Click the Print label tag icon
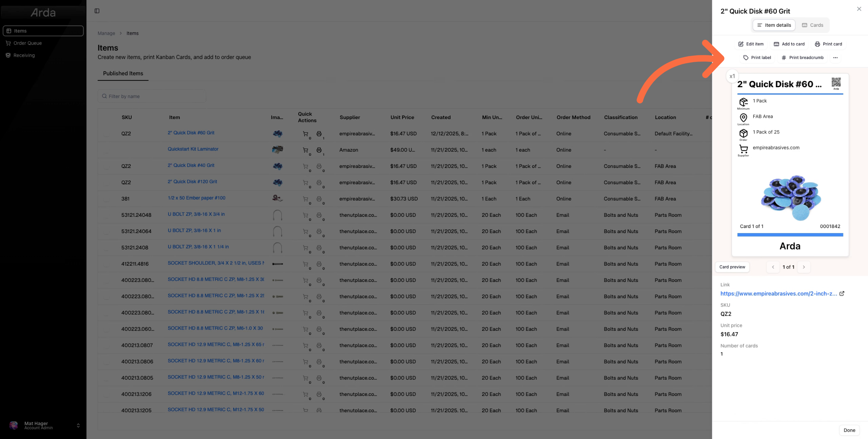This screenshot has height=439, width=868. [x=746, y=58]
